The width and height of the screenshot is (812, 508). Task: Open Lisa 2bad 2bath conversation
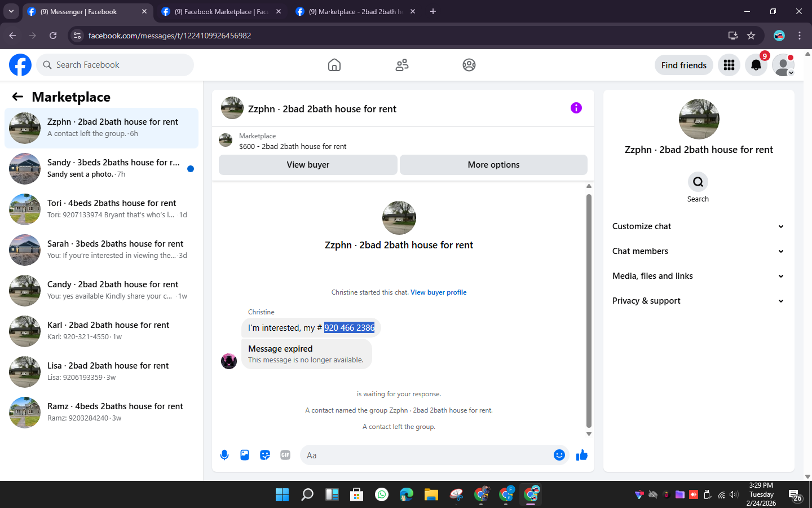click(101, 372)
